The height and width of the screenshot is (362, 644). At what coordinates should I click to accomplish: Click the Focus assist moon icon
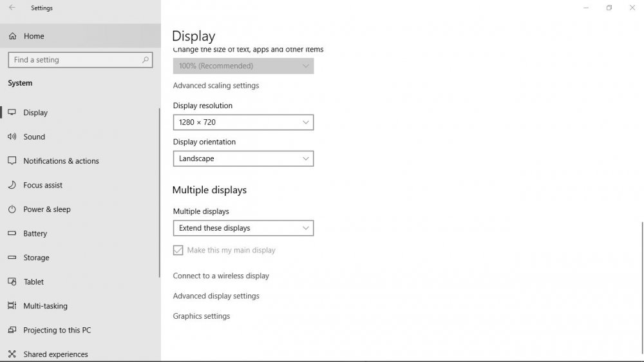(12, 185)
